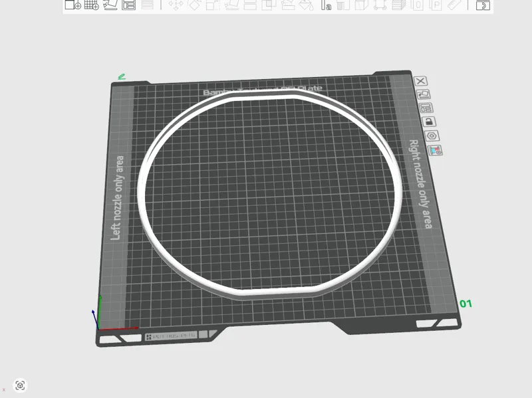The height and width of the screenshot is (398, 532).
Task: Open the Support painting tool
Action: tap(288, 5)
